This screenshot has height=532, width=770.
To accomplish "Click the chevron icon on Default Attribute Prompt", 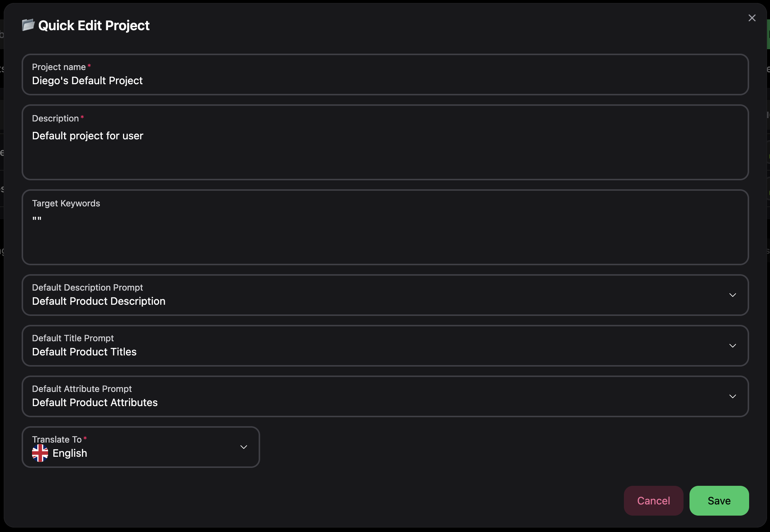I will pos(732,396).
